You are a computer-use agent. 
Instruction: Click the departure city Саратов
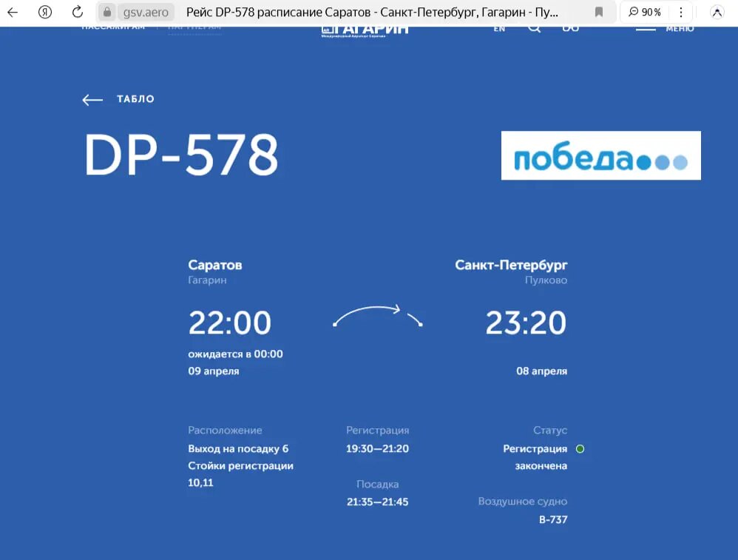(215, 265)
